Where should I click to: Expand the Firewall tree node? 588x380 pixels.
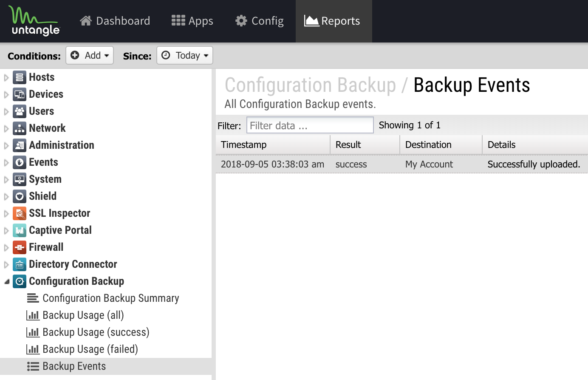coord(6,248)
